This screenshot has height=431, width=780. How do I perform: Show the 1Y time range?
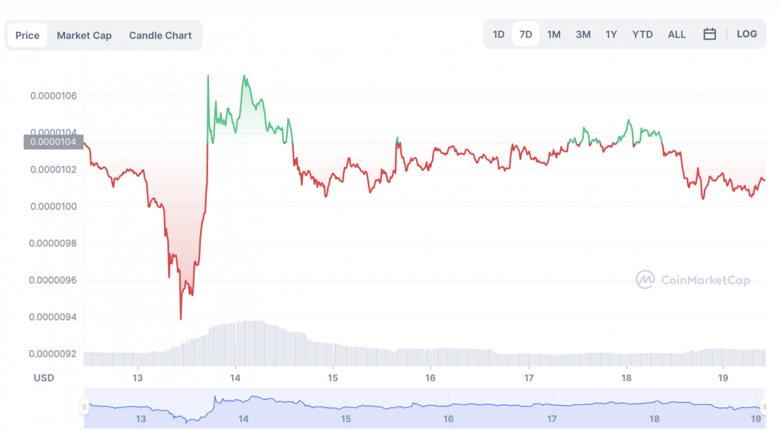pyautogui.click(x=611, y=34)
